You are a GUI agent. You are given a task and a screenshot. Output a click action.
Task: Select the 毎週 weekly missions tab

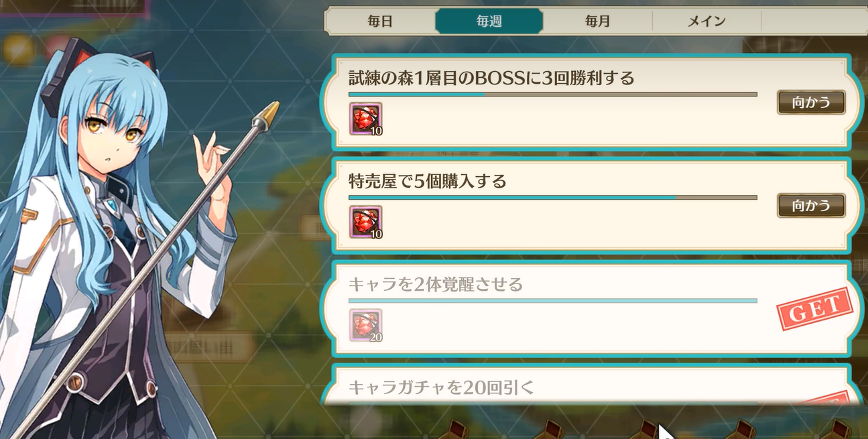(x=489, y=21)
